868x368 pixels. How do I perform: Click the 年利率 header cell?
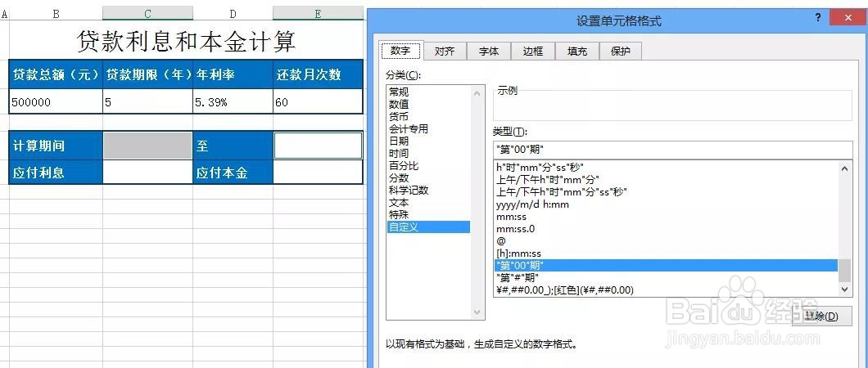pos(233,74)
